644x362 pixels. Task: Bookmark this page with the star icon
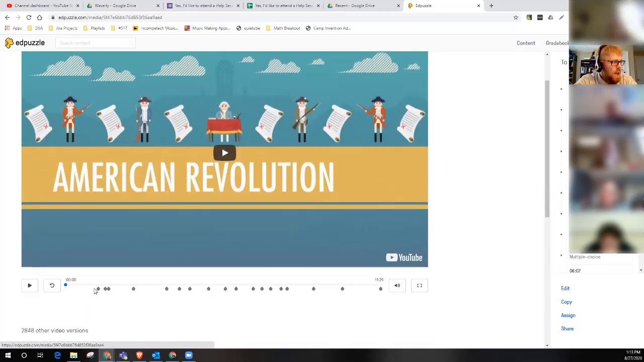(x=516, y=18)
